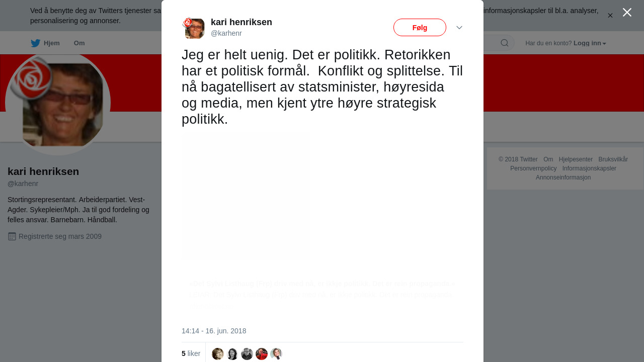Open the Personvernpolicy footer link
644x362 pixels.
click(x=533, y=168)
